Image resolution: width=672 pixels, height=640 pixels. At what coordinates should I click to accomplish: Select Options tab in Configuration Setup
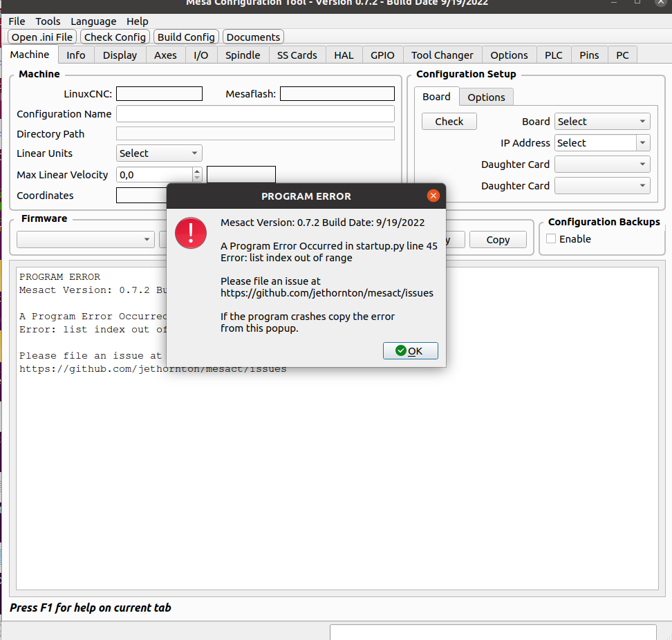tap(487, 97)
